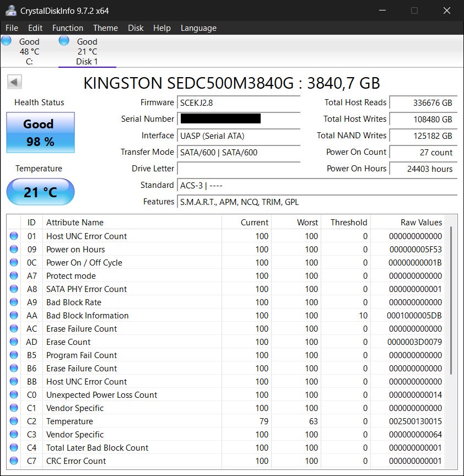Click the CrystalDiskInfo app icon in title bar
The width and height of the screenshot is (464, 476).
coord(10,10)
